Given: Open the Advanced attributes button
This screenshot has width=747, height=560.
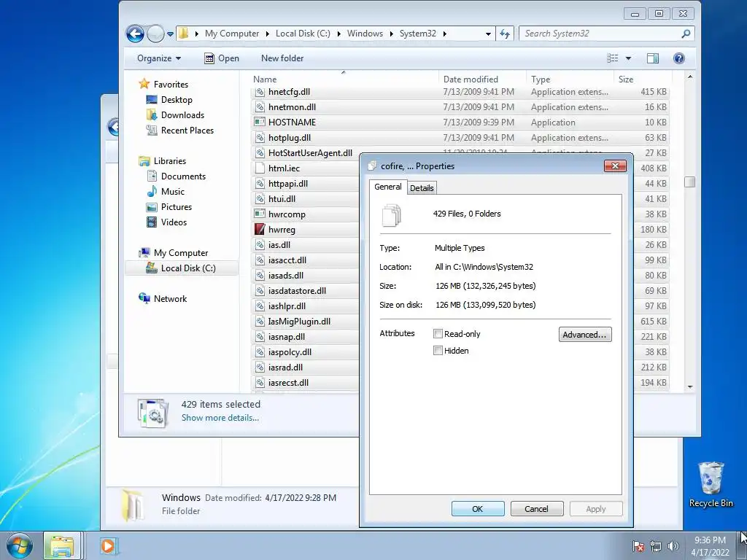Looking at the screenshot, I should click(x=584, y=334).
